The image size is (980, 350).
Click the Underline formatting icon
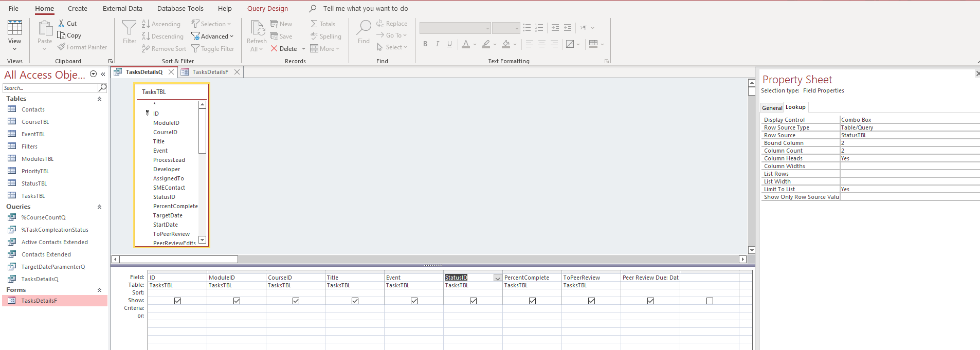tap(450, 44)
